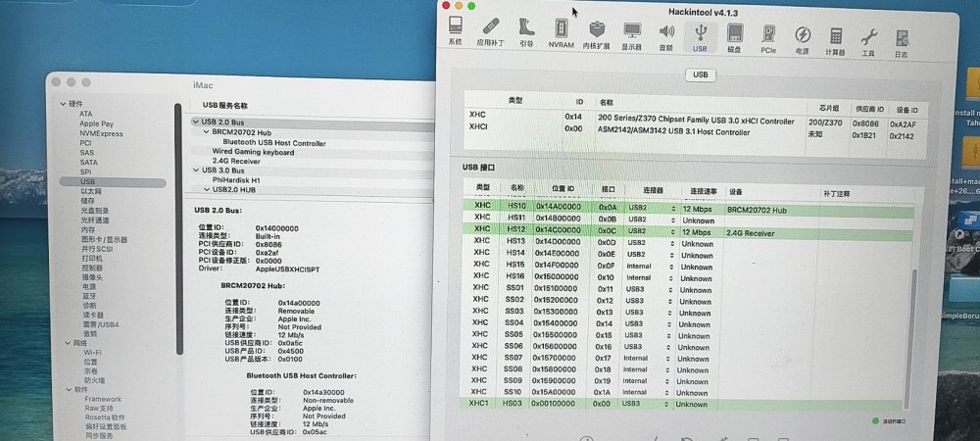Viewport: 980px width, 441px height.
Task: Sort ports by 连接速率 column header
Action: point(702,190)
